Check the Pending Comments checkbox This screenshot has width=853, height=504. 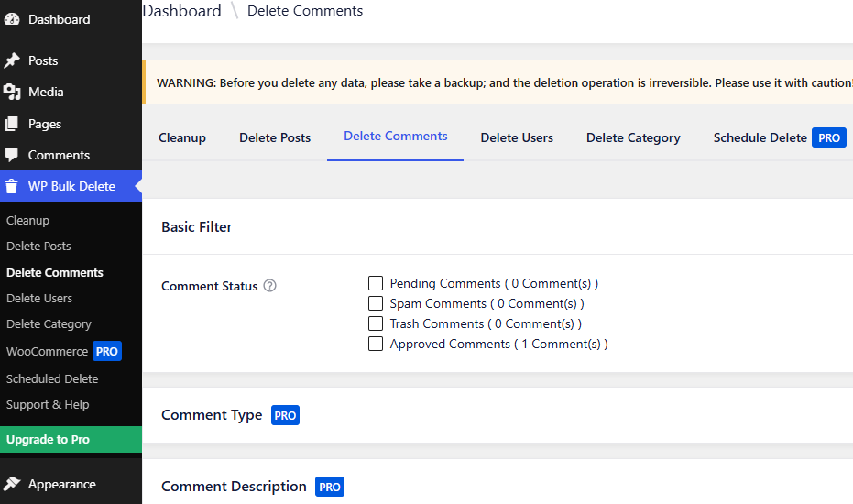tap(376, 283)
